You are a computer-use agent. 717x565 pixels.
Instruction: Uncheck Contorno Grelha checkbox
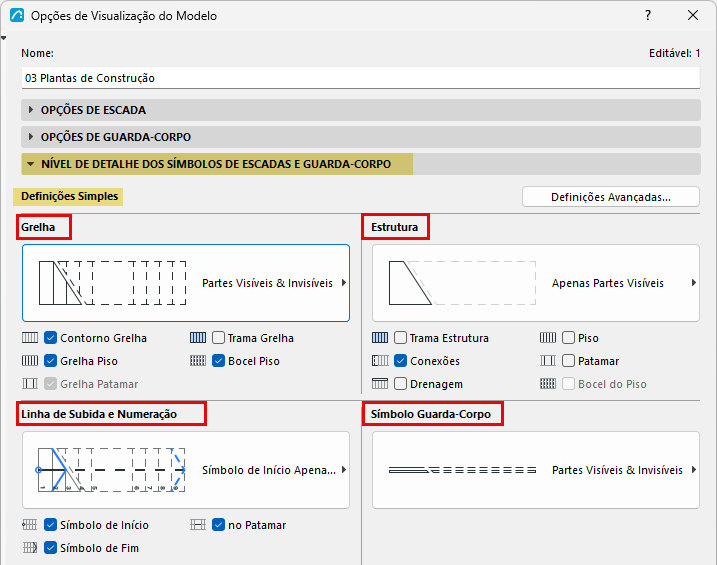pos(50,338)
